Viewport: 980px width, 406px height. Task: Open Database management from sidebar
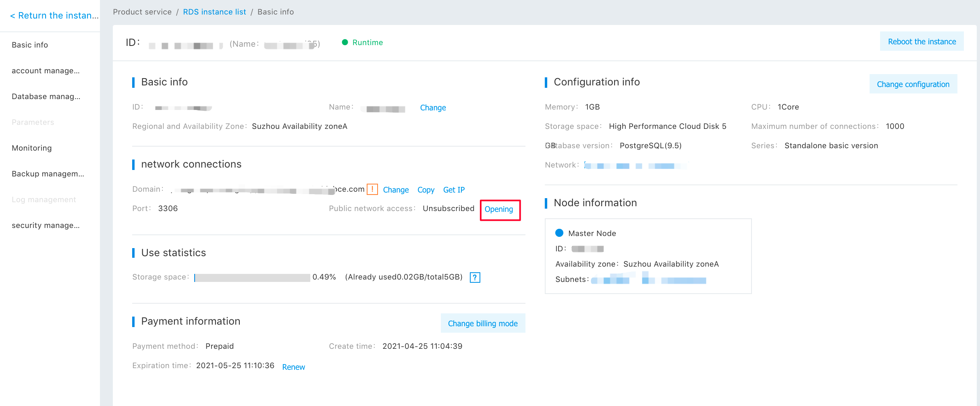coord(46,96)
